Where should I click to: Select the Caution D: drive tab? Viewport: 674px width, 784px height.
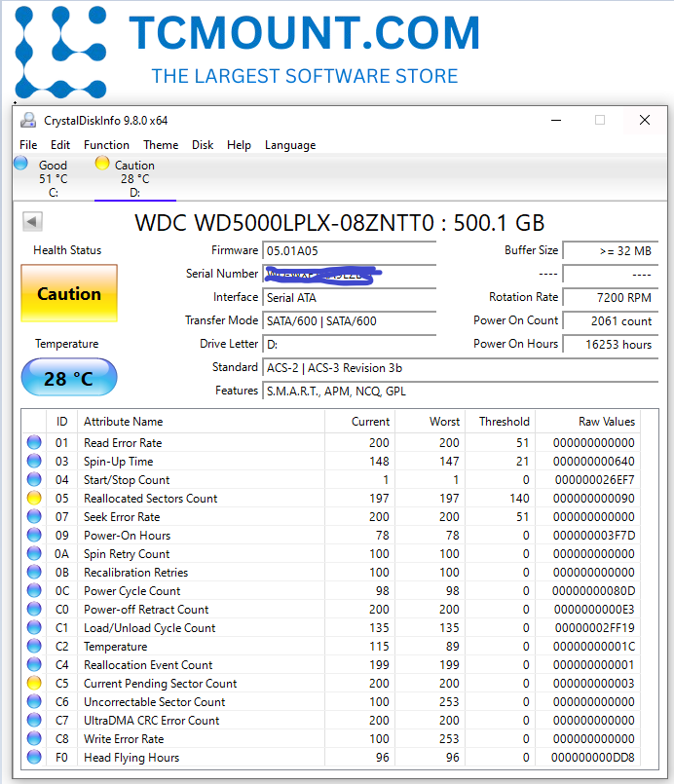pos(133,178)
